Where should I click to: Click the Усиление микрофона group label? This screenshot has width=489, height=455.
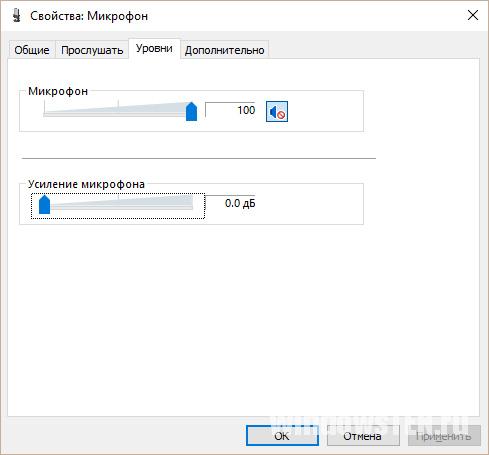[86, 184]
